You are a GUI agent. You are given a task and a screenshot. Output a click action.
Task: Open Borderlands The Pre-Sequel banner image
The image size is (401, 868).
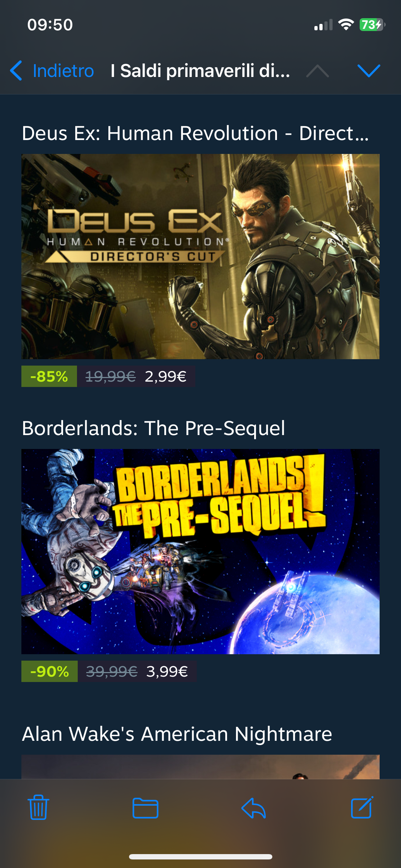200,552
